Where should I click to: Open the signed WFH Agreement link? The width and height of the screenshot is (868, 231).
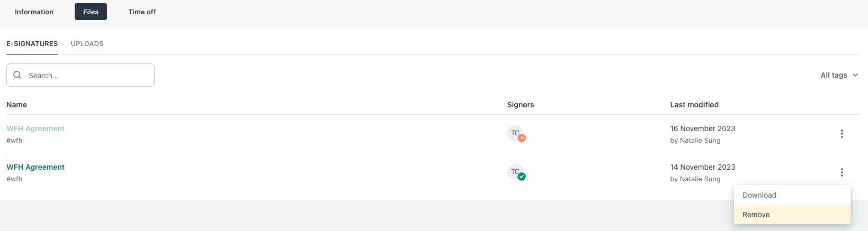pos(35,167)
